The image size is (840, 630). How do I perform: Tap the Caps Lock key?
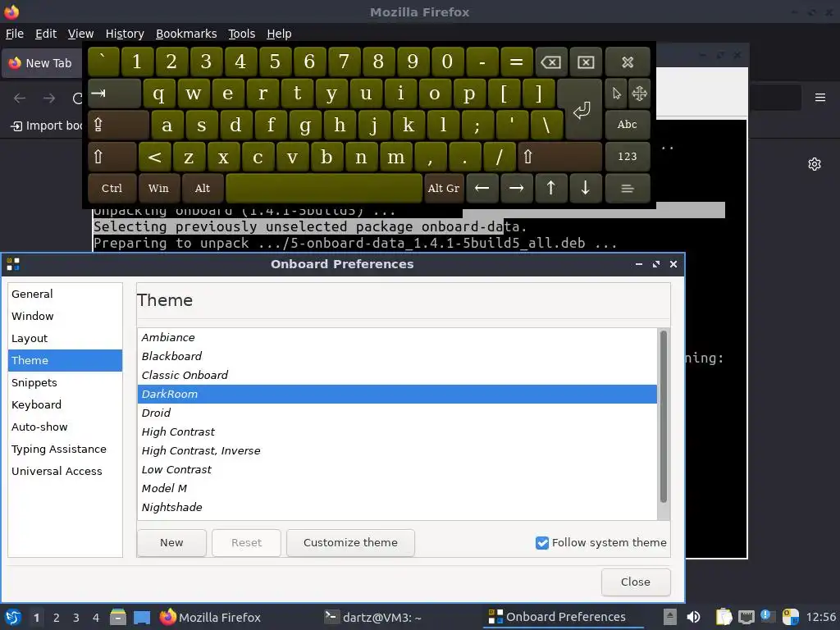[118, 126]
